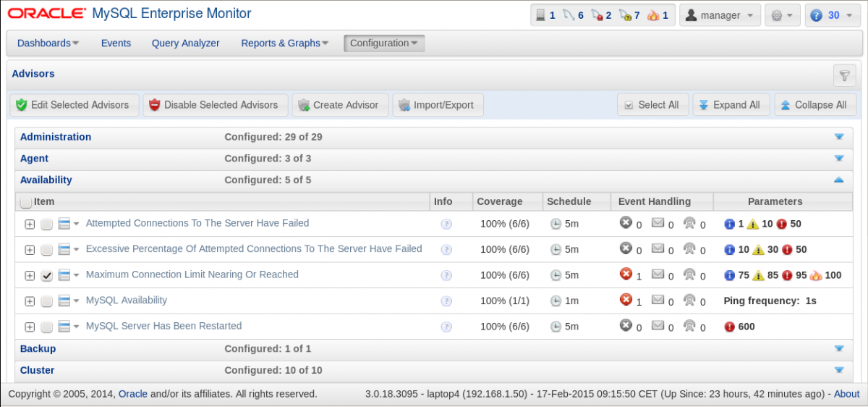Check the MySQL Server Has Been Restarted checkbox
868x407 pixels.
[46, 327]
